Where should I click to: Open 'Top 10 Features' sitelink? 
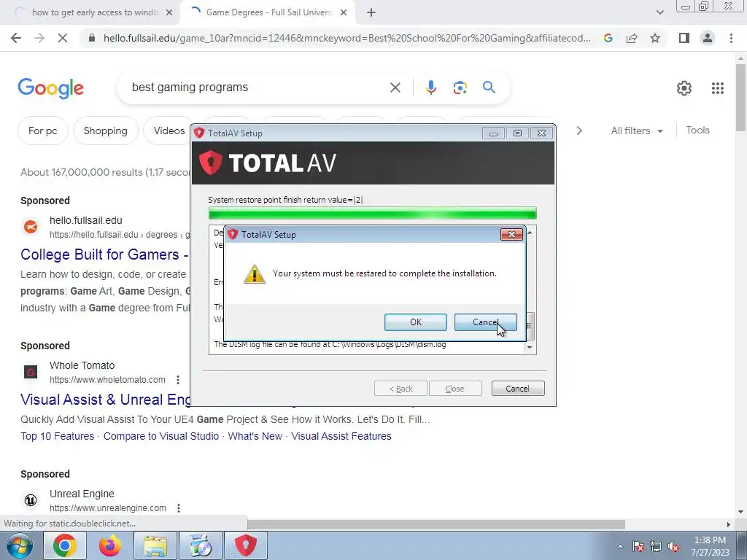click(57, 436)
